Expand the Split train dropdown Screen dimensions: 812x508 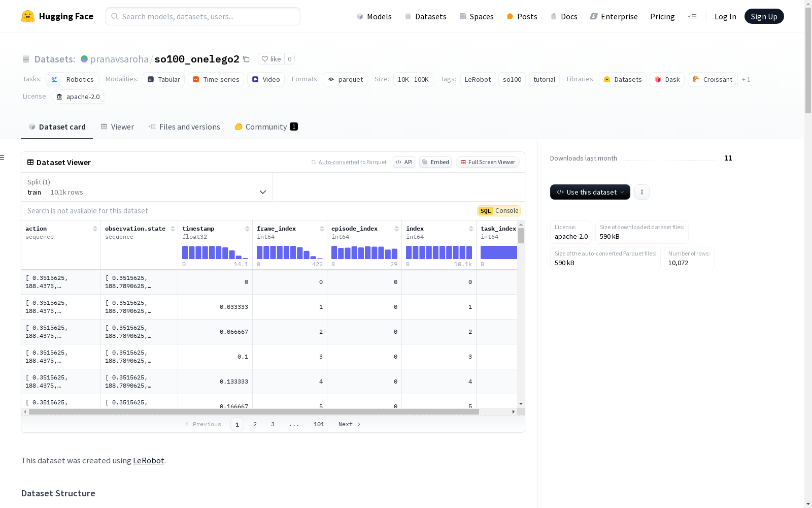tap(147, 187)
